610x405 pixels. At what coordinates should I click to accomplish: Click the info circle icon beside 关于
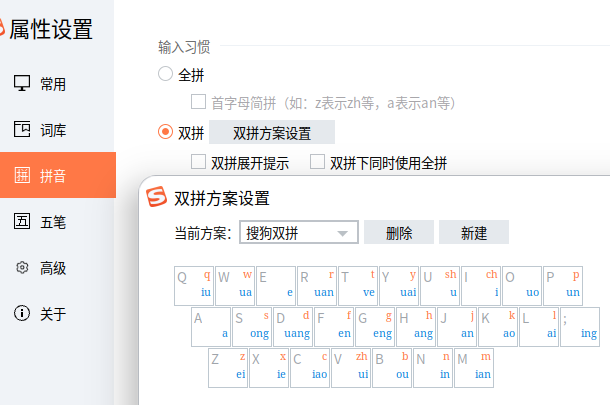[22, 313]
